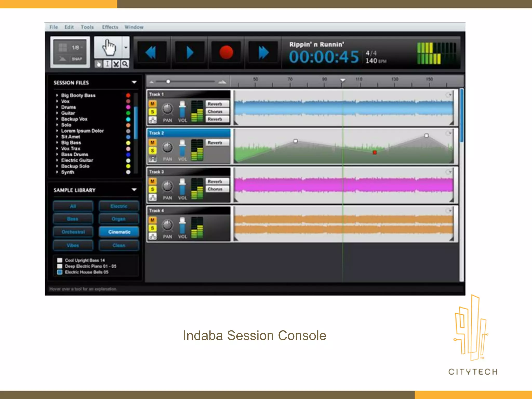
Task: Click Track 1 headphones monitor icon
Action: tap(152, 120)
